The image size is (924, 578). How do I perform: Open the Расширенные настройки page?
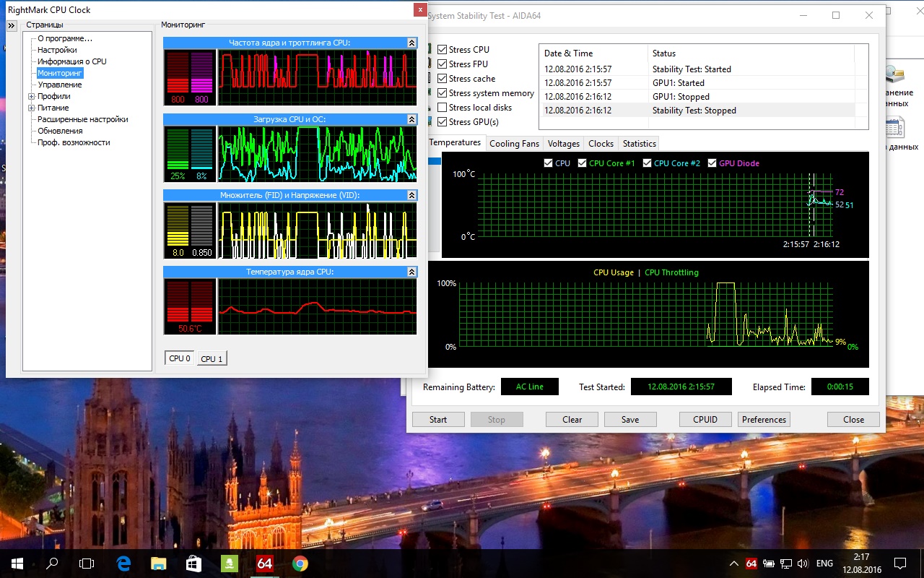[x=83, y=119]
